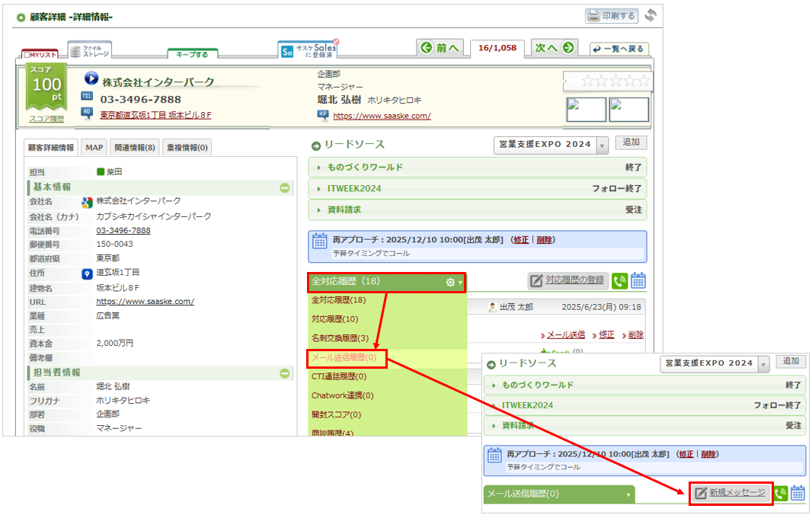Expand the ITWEEK2024 lead source row
This screenshot has width=812, height=515.
[477, 189]
